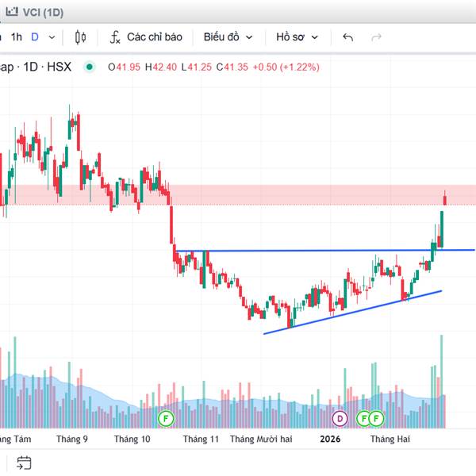
Task: Click the low price L41.25 value
Action: [x=197, y=67]
